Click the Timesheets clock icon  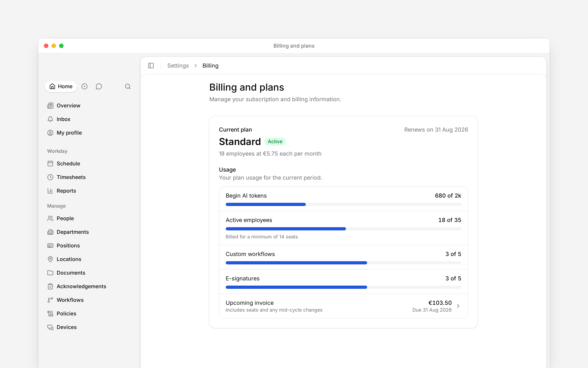click(50, 177)
